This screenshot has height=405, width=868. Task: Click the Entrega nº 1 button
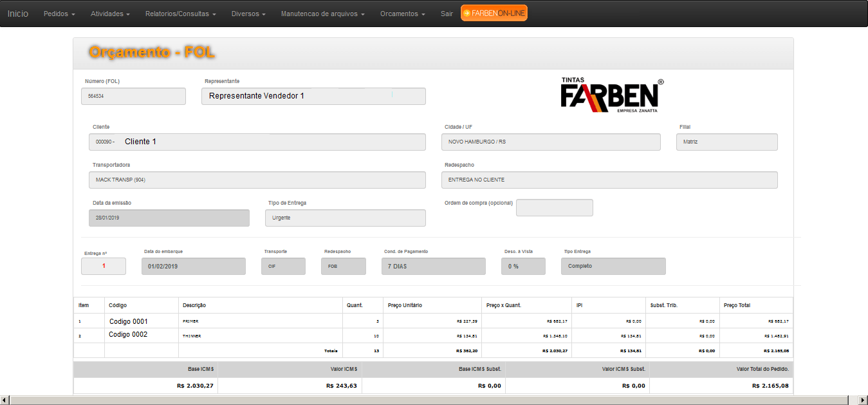[104, 266]
